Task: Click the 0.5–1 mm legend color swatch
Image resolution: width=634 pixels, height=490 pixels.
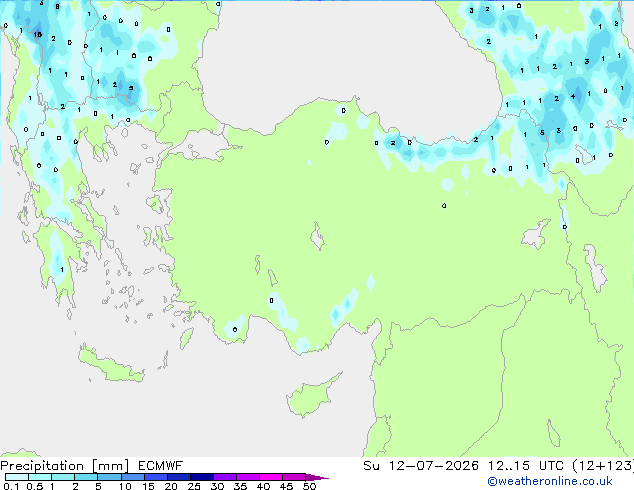Action: pos(40,477)
